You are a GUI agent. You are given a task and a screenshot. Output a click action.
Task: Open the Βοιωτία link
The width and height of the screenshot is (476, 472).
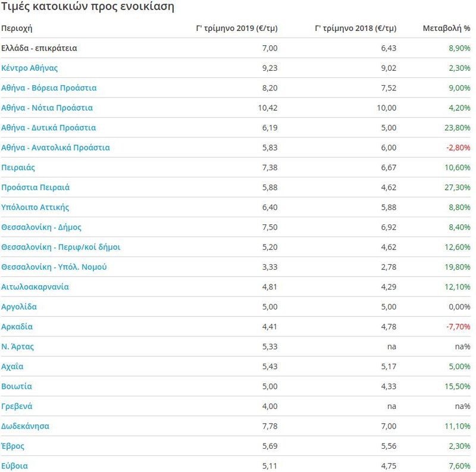(x=17, y=386)
